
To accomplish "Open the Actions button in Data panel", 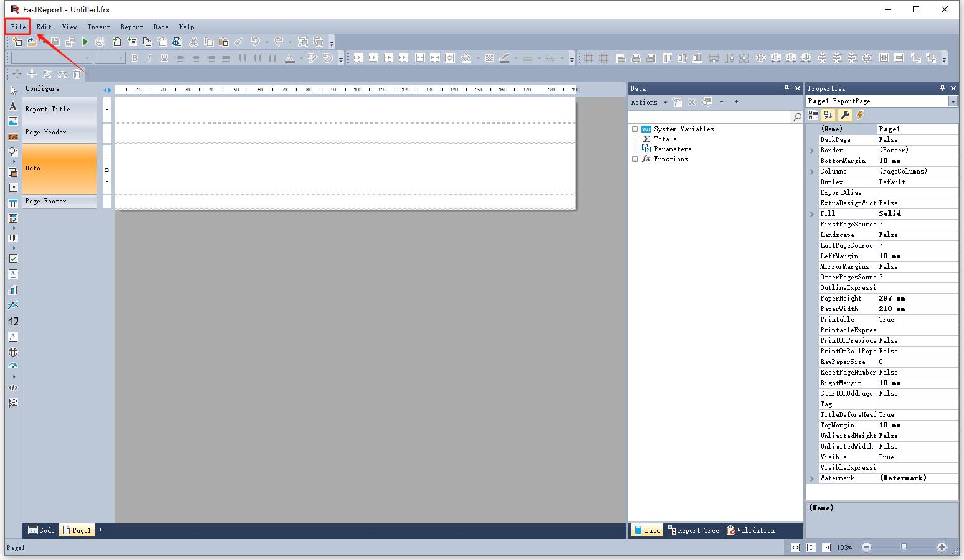I will pos(648,102).
